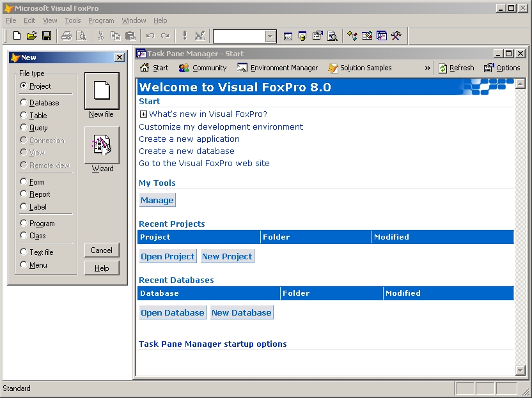Switch to the Community pane
This screenshot has width=532, height=398.
(203, 68)
